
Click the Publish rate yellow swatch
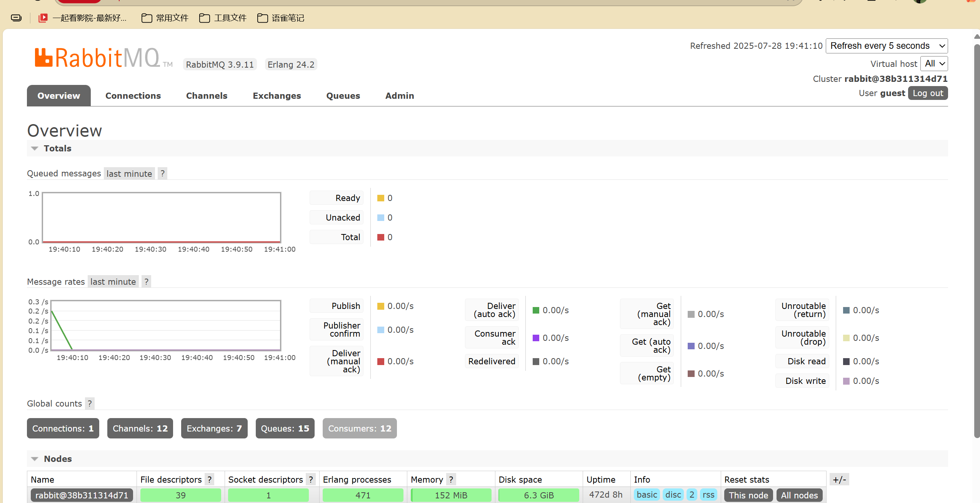click(381, 306)
